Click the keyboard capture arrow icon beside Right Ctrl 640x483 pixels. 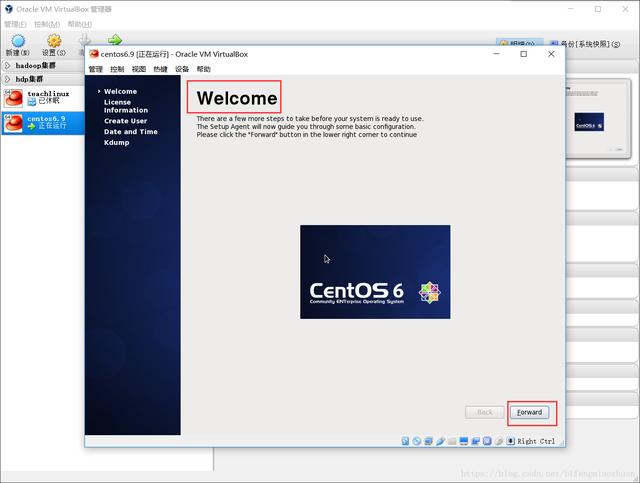coord(511,441)
